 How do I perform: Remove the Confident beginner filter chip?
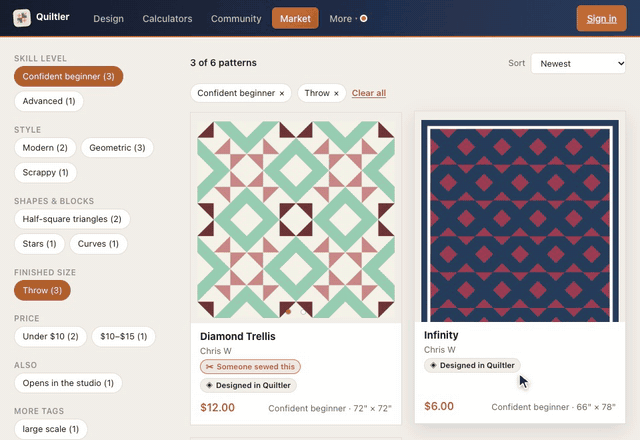coord(282,93)
